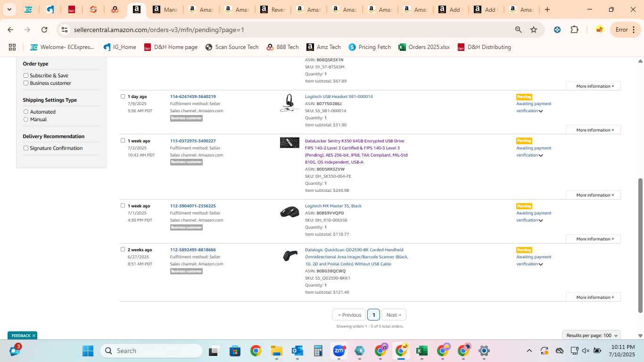This screenshot has height=362, width=644.
Task: Open a new browser tab
Action: click(547, 9)
